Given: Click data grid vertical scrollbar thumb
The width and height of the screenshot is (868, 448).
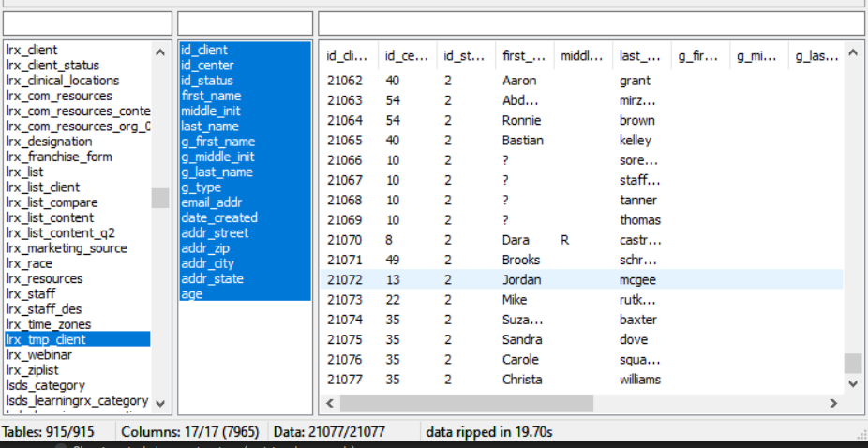Looking at the screenshot, I should [x=853, y=364].
